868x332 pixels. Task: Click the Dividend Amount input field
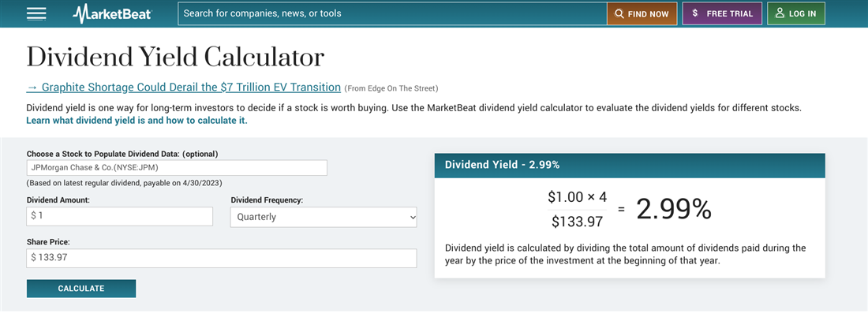pyautogui.click(x=120, y=216)
